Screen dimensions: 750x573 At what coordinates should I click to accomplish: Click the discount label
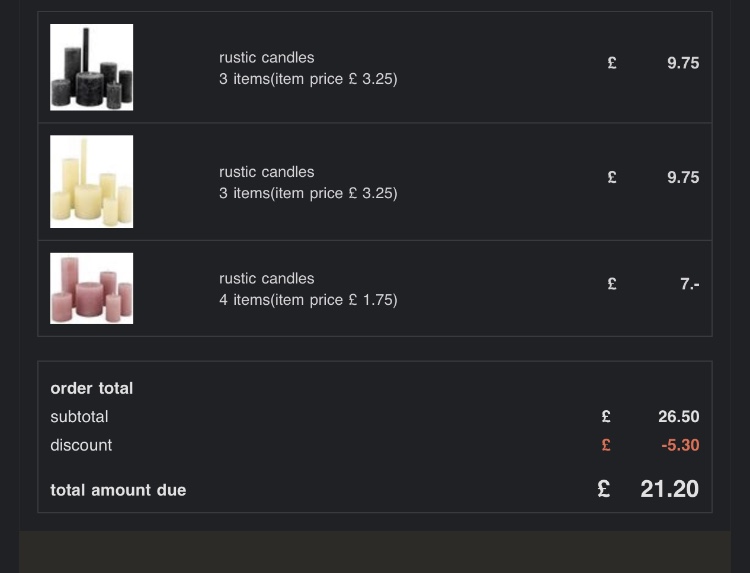coord(81,445)
